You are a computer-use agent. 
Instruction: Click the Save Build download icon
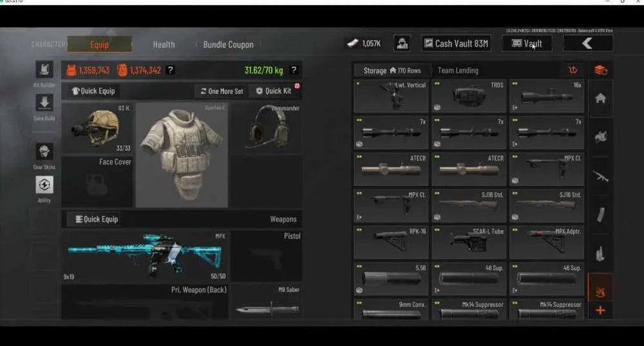pyautogui.click(x=44, y=102)
